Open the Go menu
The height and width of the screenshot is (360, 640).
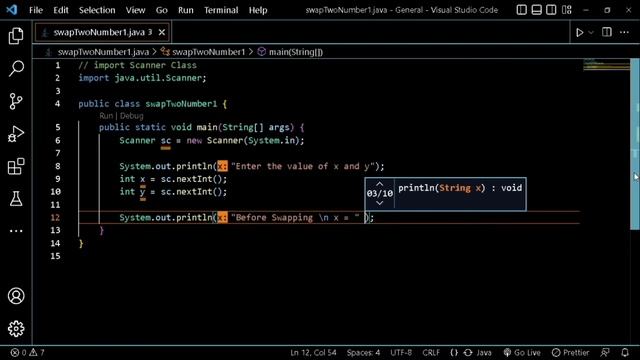click(162, 10)
